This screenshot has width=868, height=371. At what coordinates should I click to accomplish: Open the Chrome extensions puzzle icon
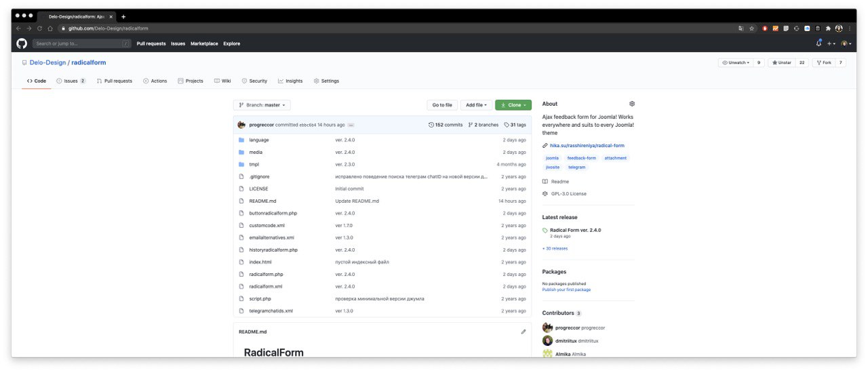(x=828, y=28)
